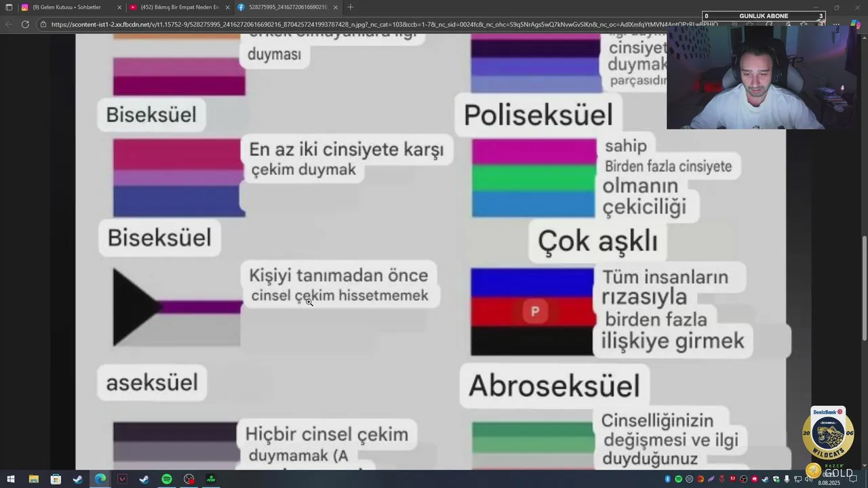The width and height of the screenshot is (868, 488).
Task: View site information icon in address bar
Action: (x=43, y=24)
